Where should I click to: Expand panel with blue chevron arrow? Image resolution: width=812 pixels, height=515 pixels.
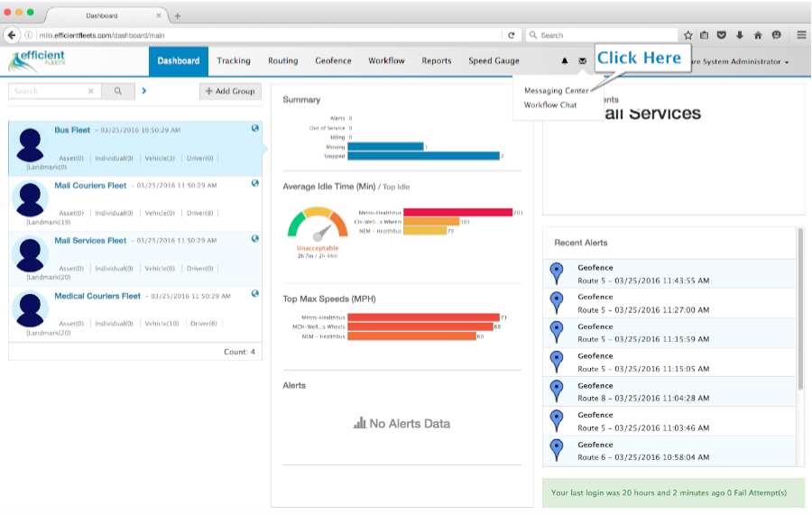144,90
